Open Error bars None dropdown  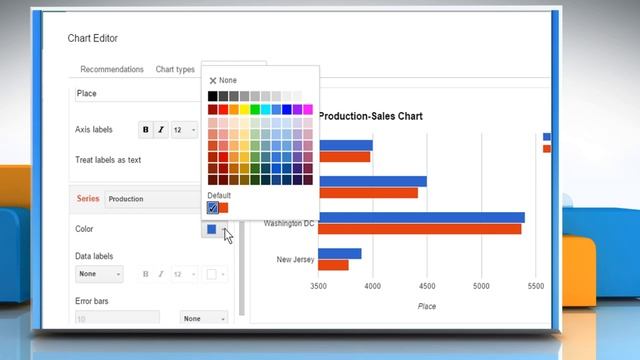[204, 319]
